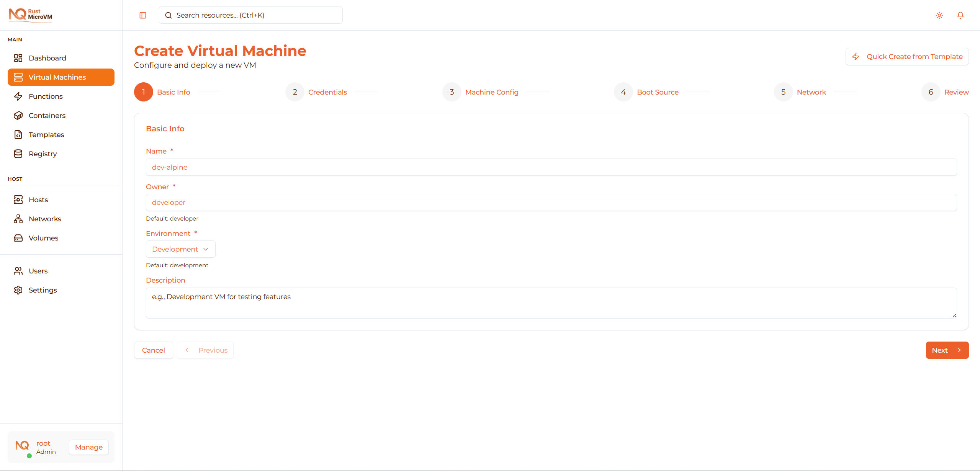This screenshot has height=471, width=980.
Task: Switch to the Credentials step
Action: (x=327, y=92)
